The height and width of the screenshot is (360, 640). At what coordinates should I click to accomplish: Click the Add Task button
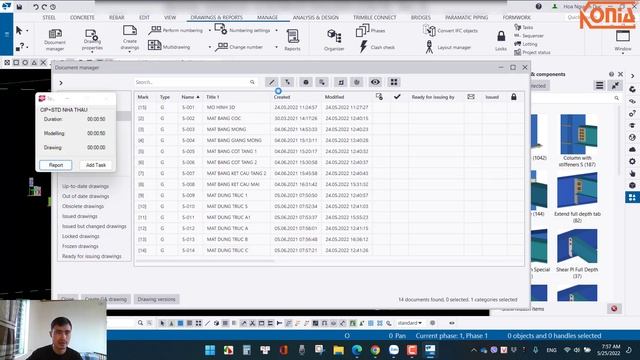pyautogui.click(x=96, y=165)
